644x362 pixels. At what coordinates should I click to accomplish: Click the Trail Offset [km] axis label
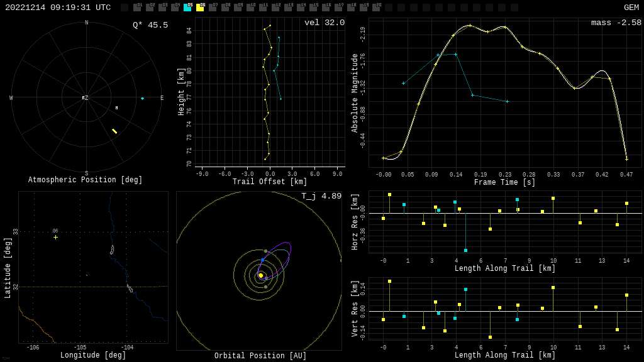(270, 182)
